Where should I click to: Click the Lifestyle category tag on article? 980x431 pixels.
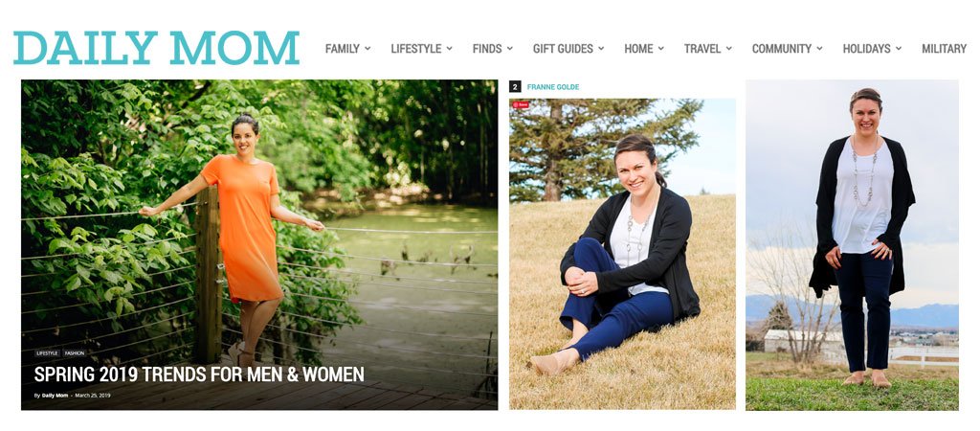47,353
